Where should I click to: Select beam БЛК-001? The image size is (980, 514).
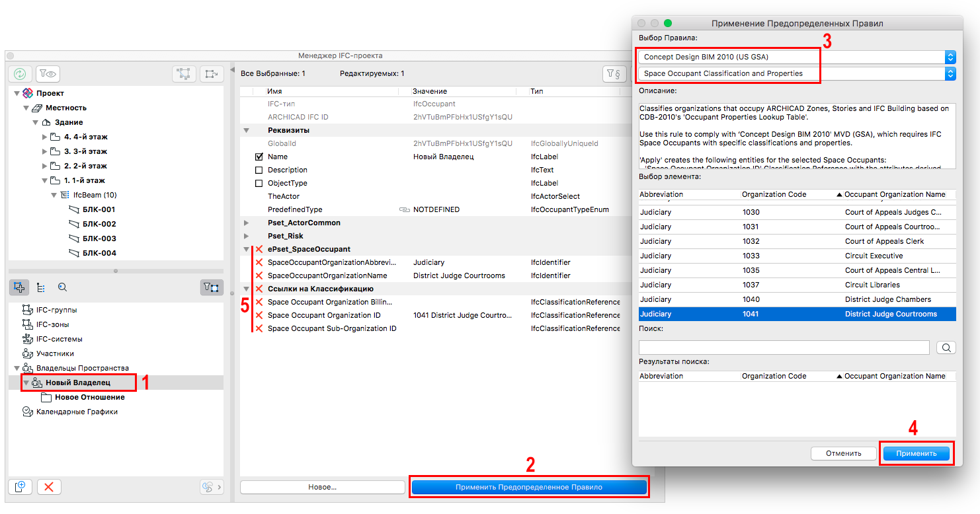pyautogui.click(x=99, y=209)
